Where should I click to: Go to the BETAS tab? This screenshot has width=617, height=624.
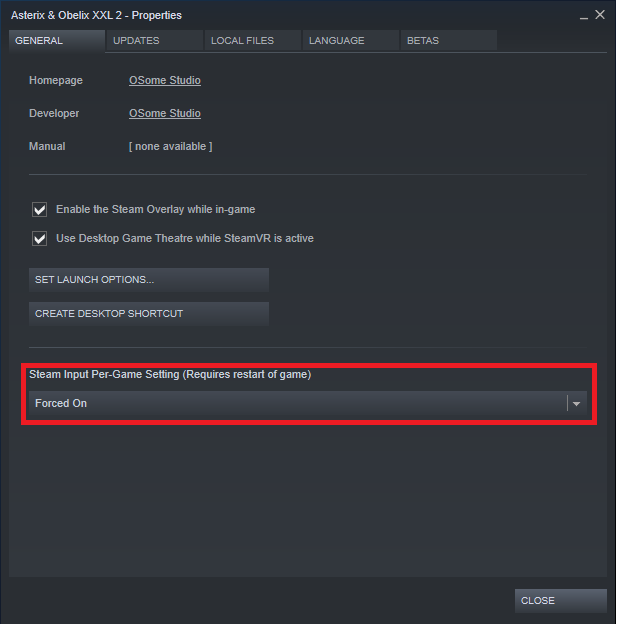[449, 41]
